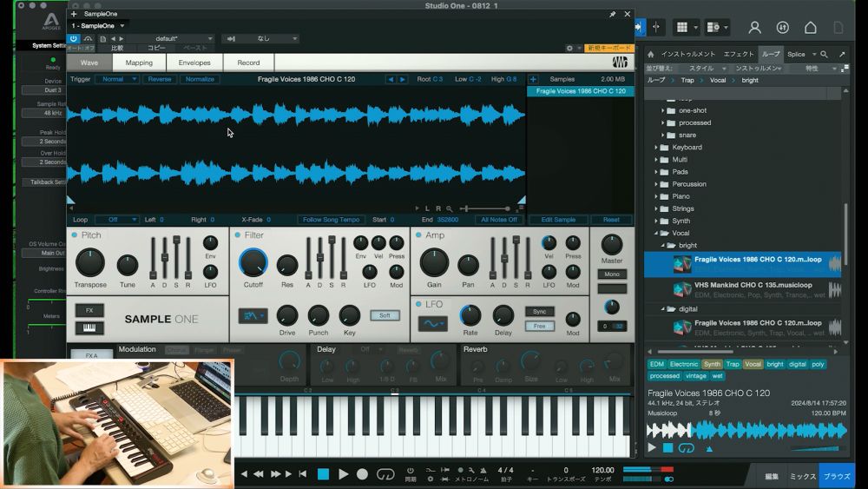Open the filter type dropdown
This screenshot has height=489, width=868.
pyautogui.click(x=253, y=315)
